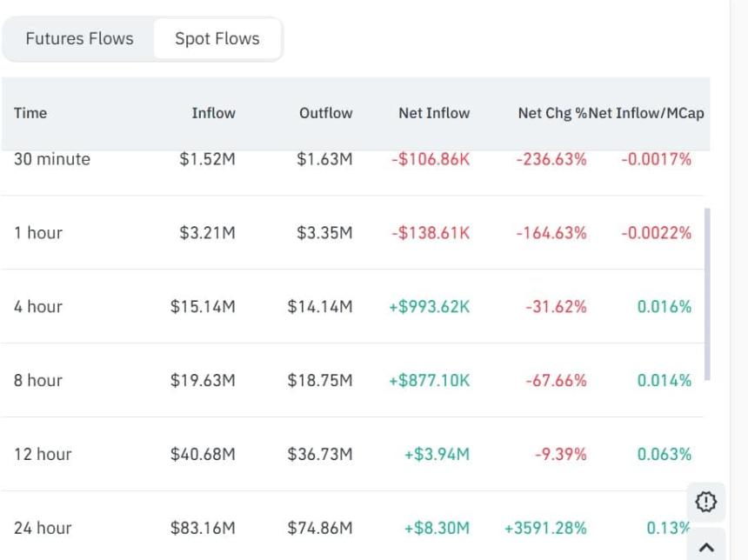Click the Net Inflow/MCap column header
Image resolution: width=748 pixels, height=560 pixels.
pos(647,113)
